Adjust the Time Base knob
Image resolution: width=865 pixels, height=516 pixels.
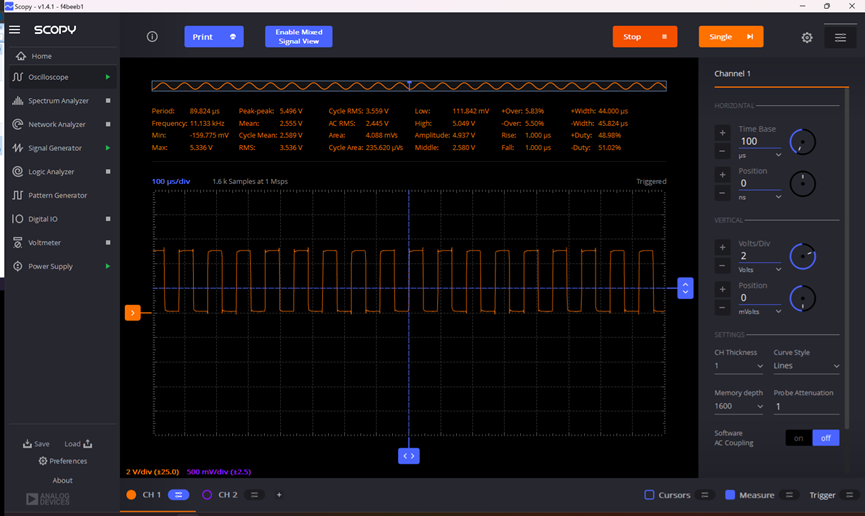click(803, 142)
